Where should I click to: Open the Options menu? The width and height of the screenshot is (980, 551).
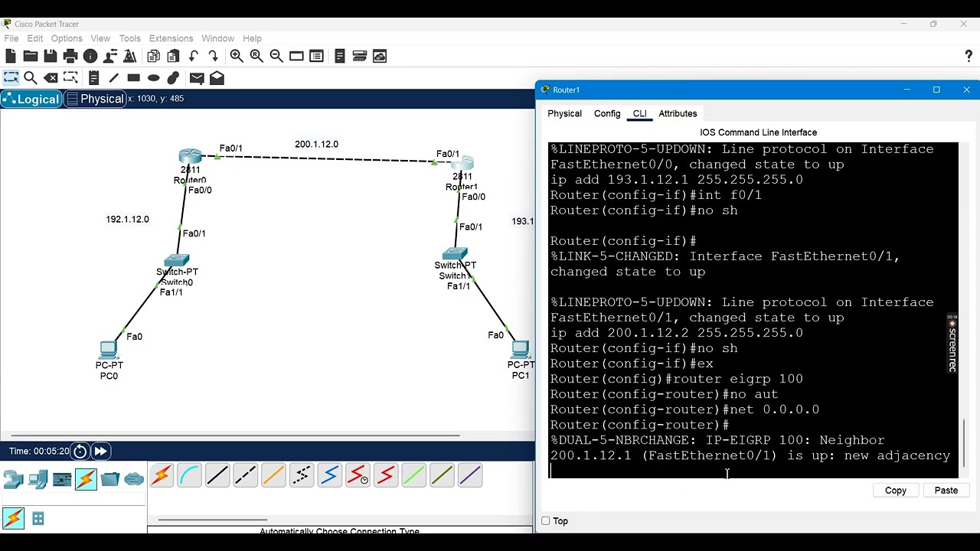tap(67, 38)
